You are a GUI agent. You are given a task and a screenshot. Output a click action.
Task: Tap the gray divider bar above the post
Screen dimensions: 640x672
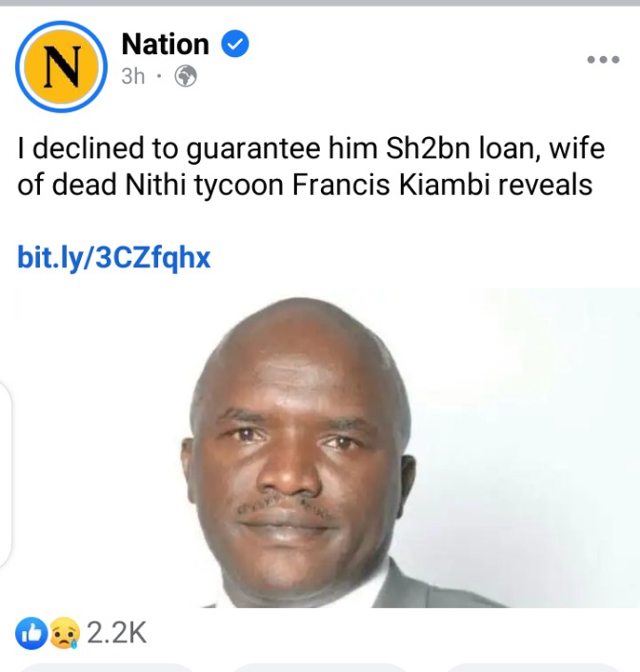click(x=320, y=3)
